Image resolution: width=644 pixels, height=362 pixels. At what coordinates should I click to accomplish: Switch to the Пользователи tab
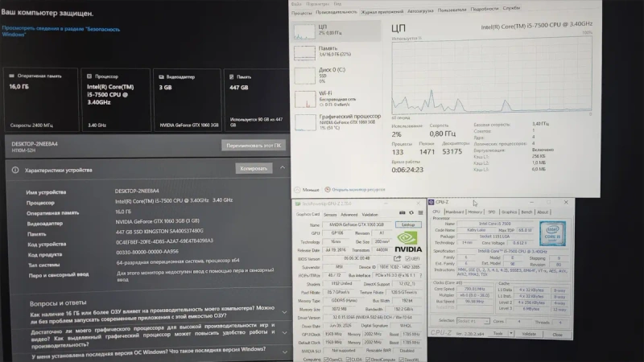pyautogui.click(x=452, y=10)
